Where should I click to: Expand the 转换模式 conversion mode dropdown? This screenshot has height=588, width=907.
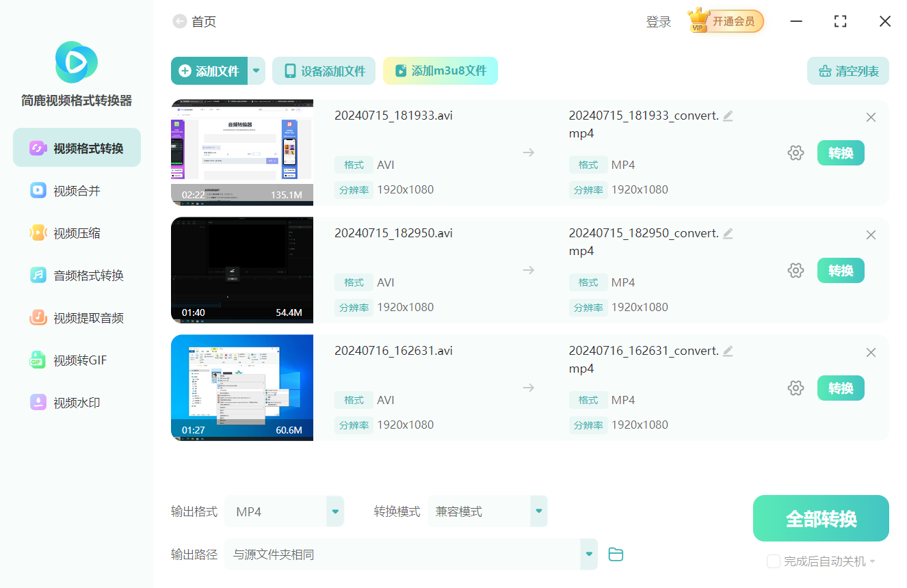click(487, 511)
